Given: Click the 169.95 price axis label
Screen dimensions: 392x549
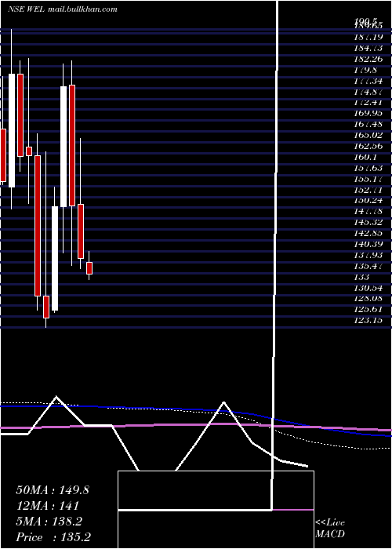Looking at the screenshot, I should coord(368,114).
